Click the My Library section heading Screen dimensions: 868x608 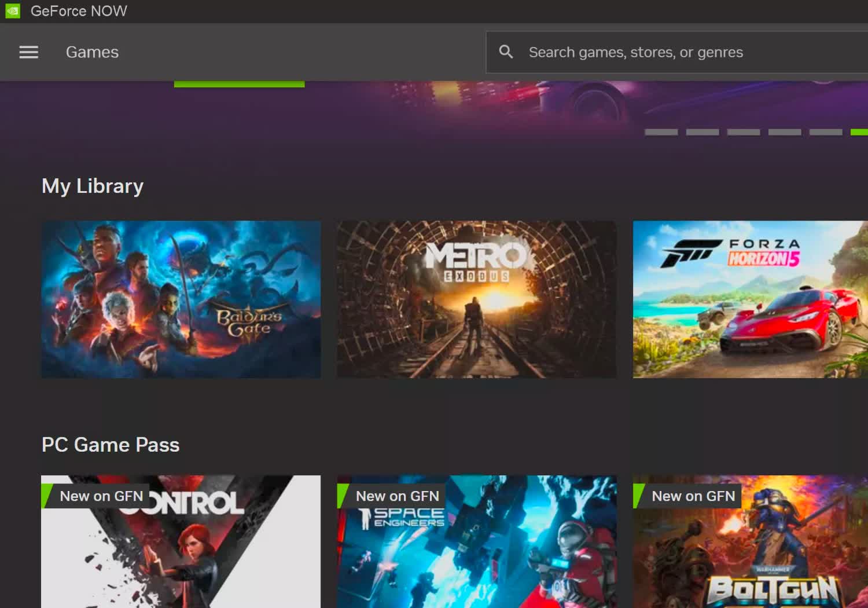(93, 186)
